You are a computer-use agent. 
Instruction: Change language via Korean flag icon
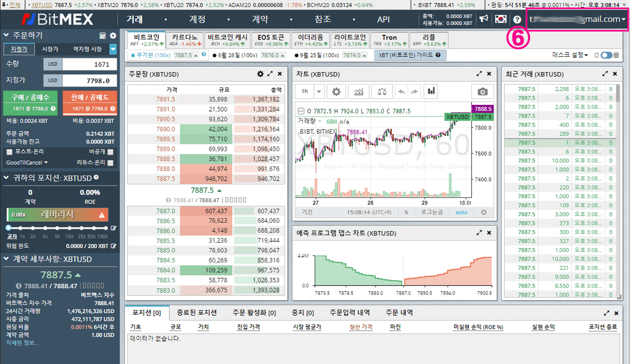point(501,19)
